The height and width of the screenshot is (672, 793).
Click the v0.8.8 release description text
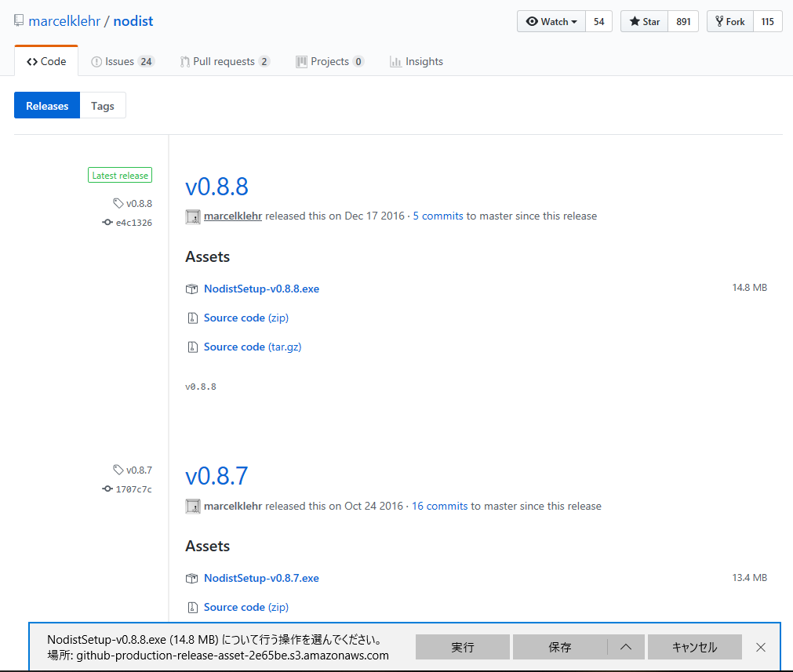[x=200, y=387]
